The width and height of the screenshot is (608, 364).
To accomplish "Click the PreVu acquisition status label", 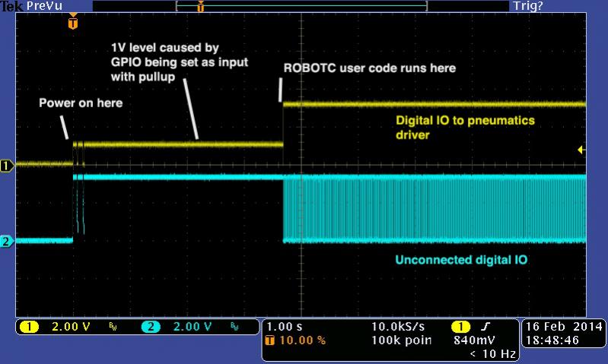I will 45,6.
